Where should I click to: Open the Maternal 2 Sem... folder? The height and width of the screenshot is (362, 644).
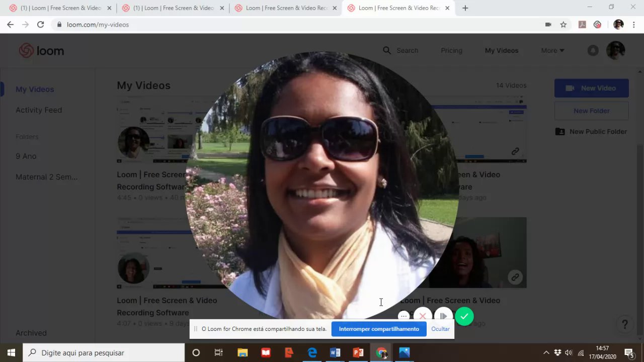coord(46,177)
